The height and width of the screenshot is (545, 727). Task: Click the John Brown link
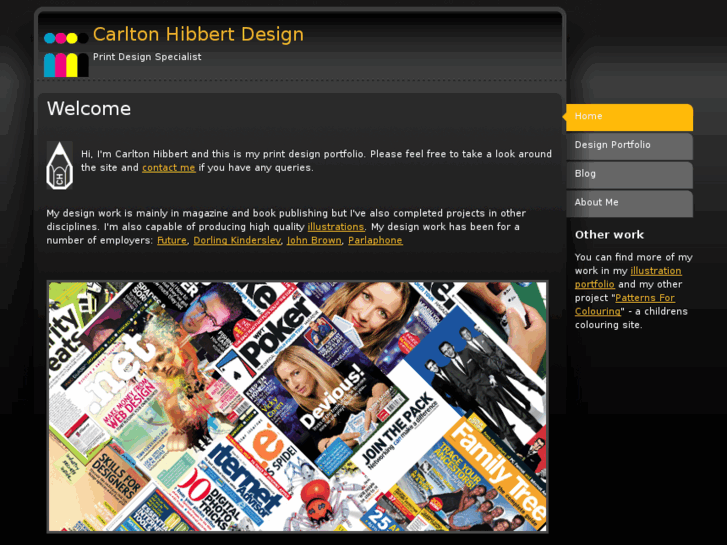[314, 240]
